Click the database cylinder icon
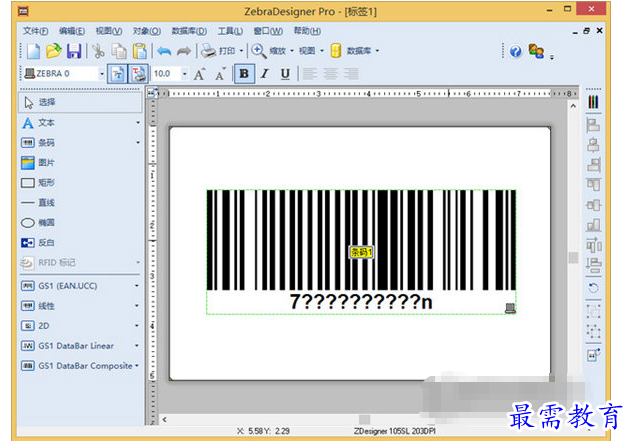Screen dimensions: 631x448 tap(336, 51)
